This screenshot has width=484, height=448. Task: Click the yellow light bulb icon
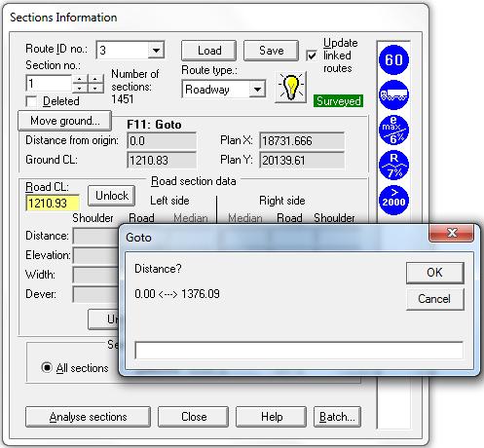[291, 87]
